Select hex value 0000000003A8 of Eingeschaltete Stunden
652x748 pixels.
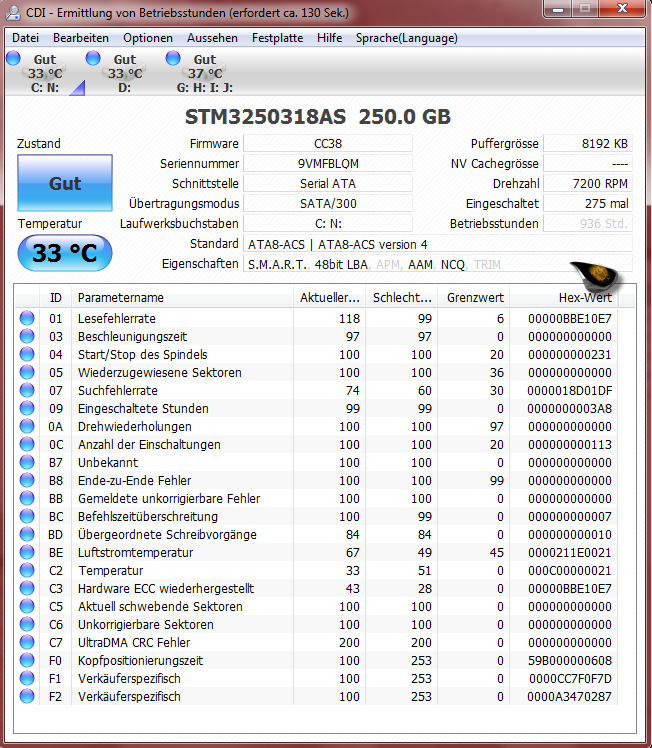(569, 409)
